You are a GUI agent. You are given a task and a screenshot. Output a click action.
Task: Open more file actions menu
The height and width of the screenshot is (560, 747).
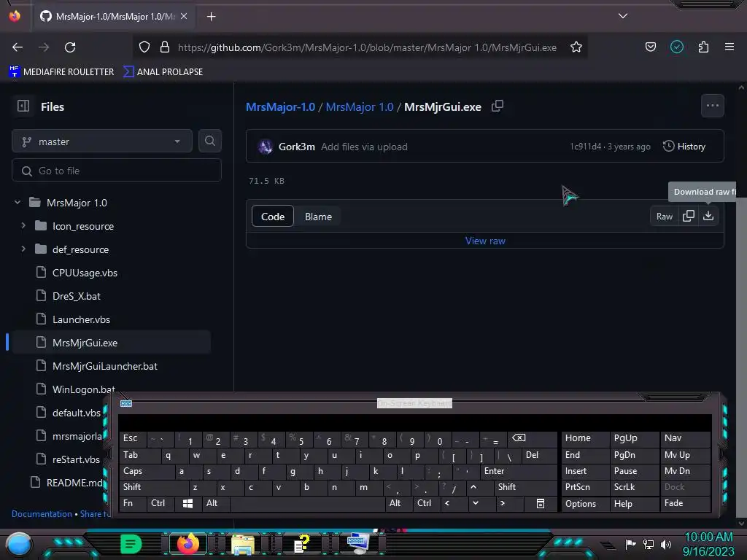click(x=712, y=106)
